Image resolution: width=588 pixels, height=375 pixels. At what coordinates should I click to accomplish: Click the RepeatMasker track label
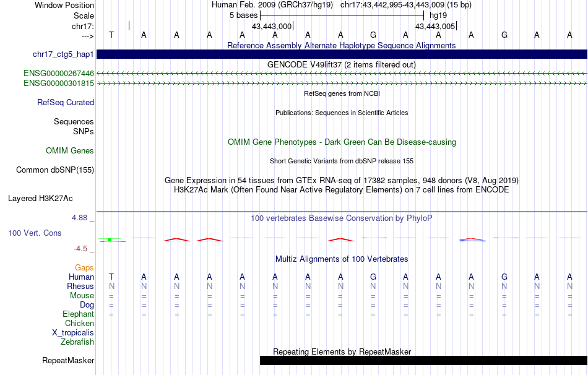[x=68, y=361]
